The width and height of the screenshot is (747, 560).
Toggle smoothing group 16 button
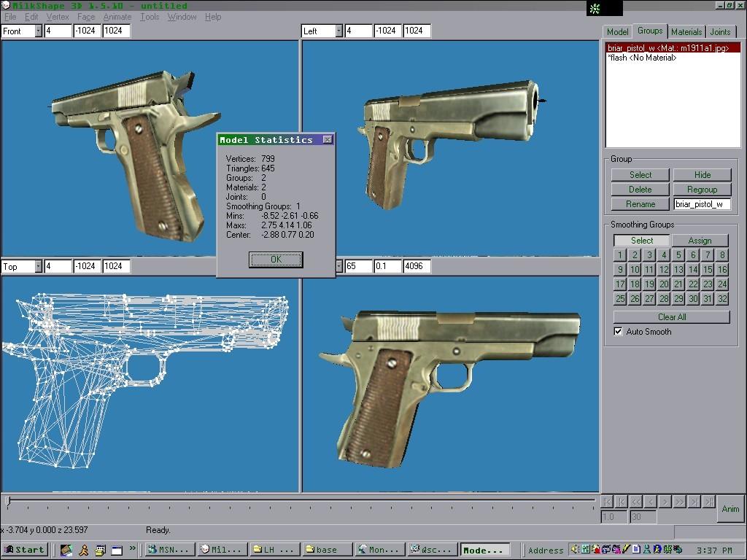[x=722, y=270]
